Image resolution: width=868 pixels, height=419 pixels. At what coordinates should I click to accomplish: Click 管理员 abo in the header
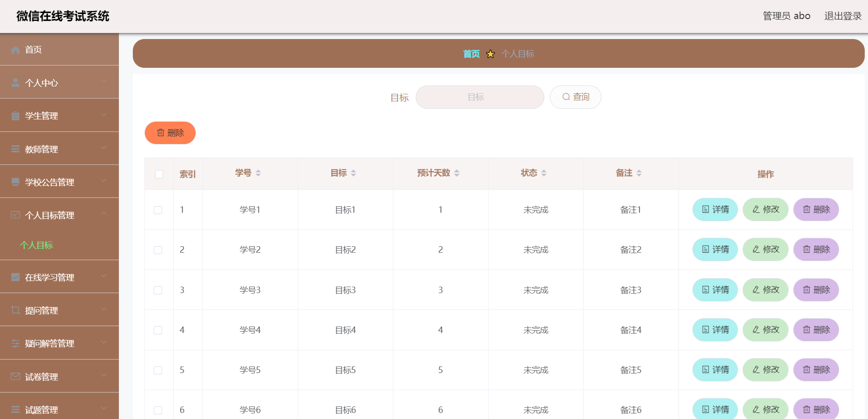click(786, 16)
